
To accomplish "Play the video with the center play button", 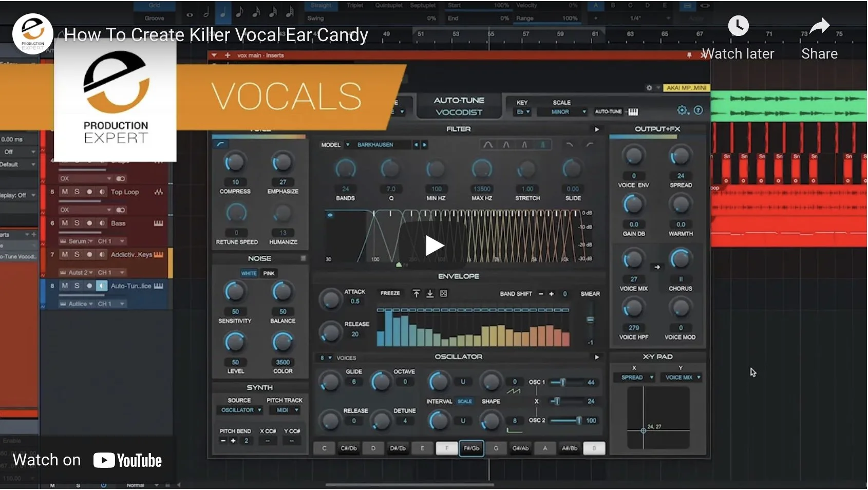I will (x=434, y=246).
